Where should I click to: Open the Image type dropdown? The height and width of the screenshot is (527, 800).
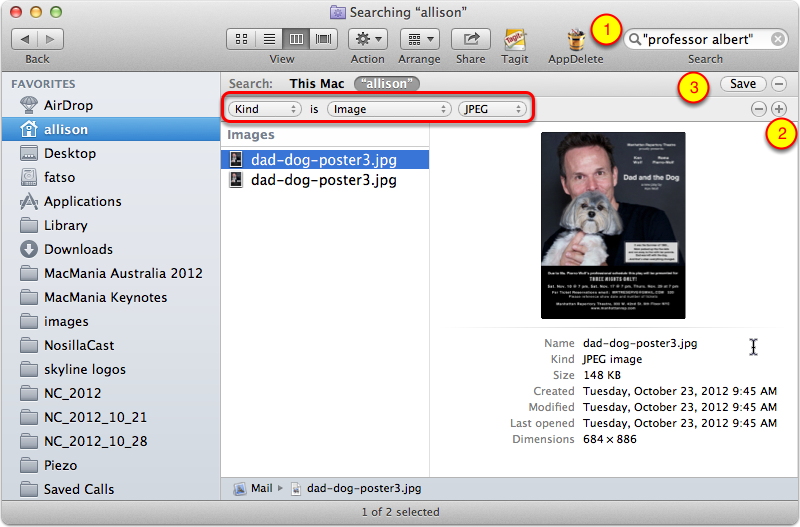(x=389, y=108)
